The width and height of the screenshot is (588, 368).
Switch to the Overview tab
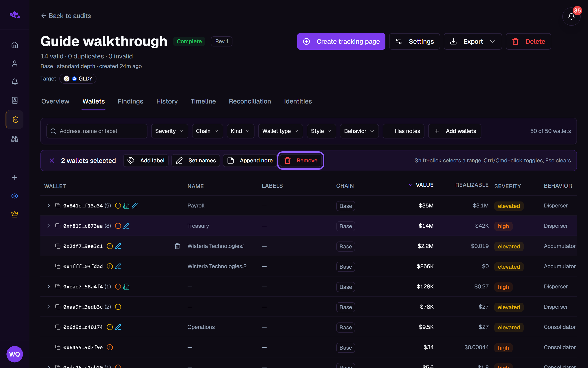[55, 101]
